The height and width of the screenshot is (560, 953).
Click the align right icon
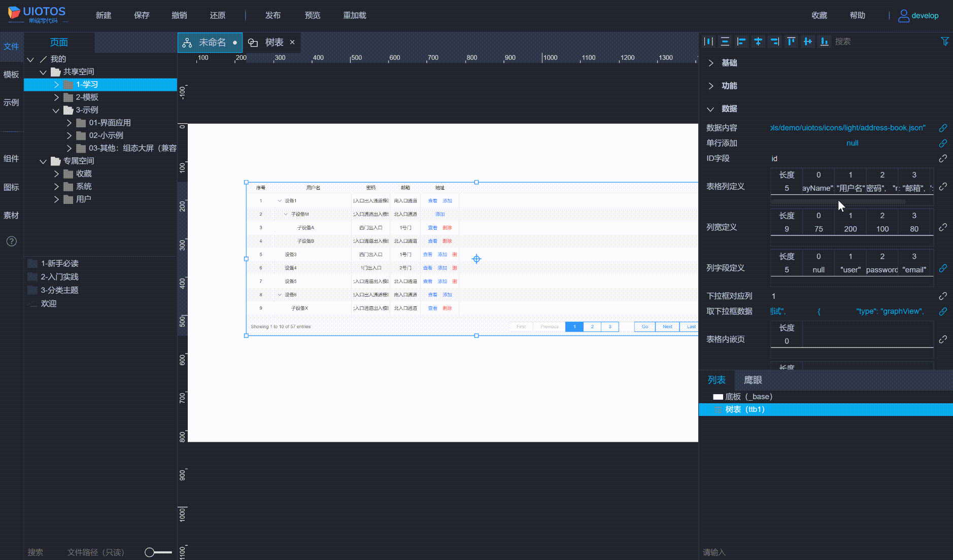point(774,42)
